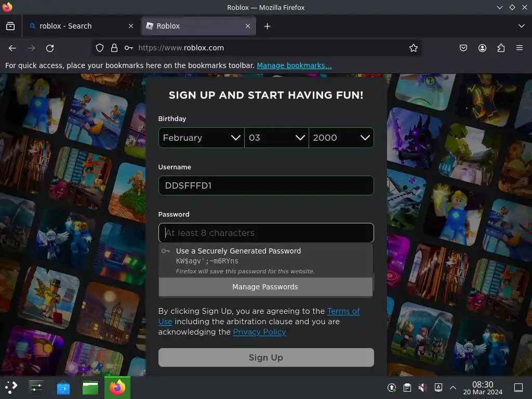Open saved logins key icon in address bar
Viewport: 532px width, 399px height.
click(129, 48)
